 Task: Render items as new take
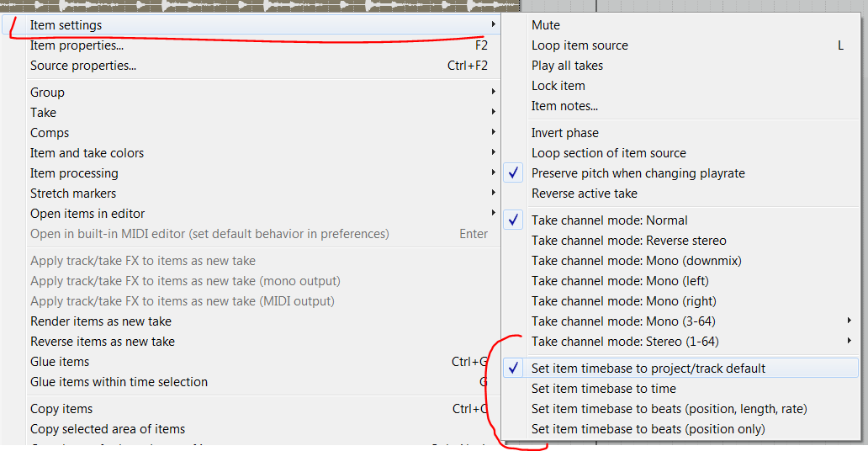[100, 321]
